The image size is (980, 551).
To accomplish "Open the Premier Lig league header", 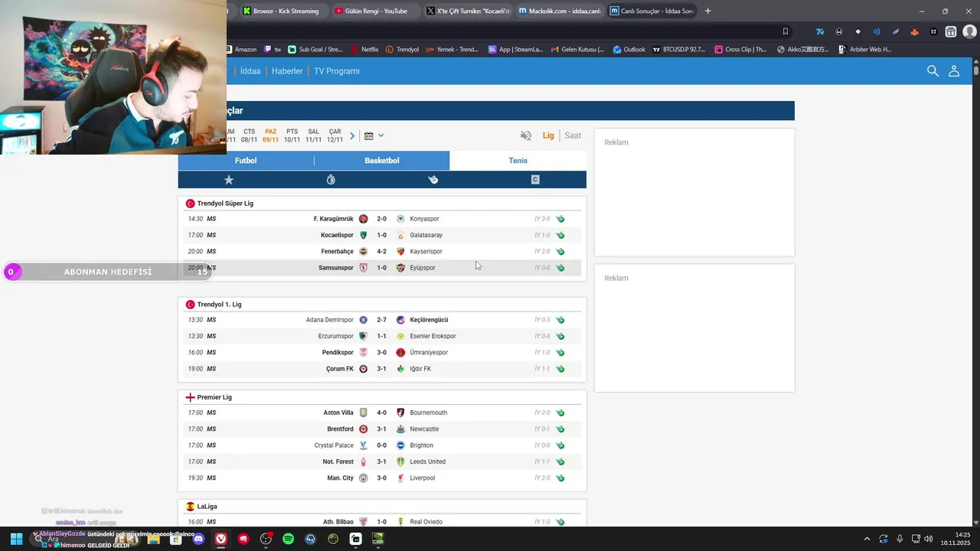I will click(x=214, y=397).
